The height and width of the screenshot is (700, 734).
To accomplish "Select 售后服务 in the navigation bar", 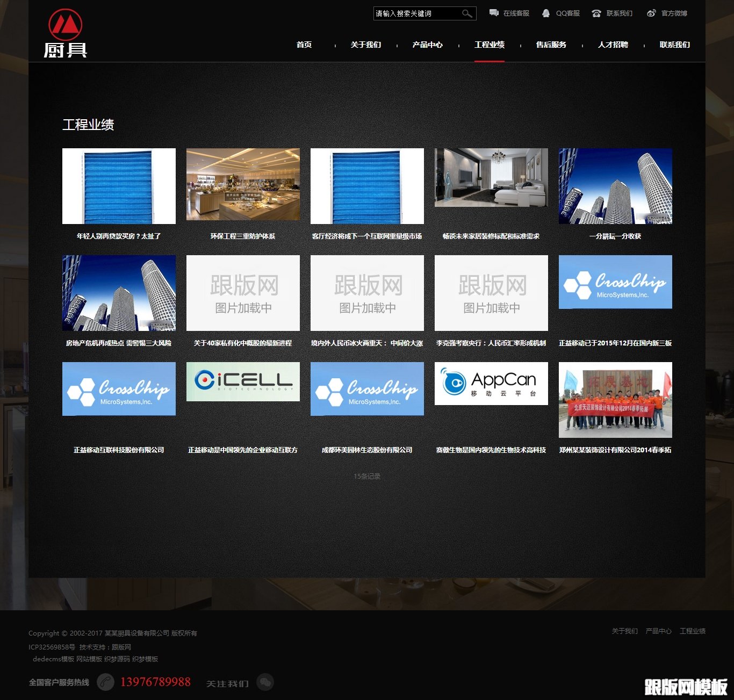I will pos(551,45).
